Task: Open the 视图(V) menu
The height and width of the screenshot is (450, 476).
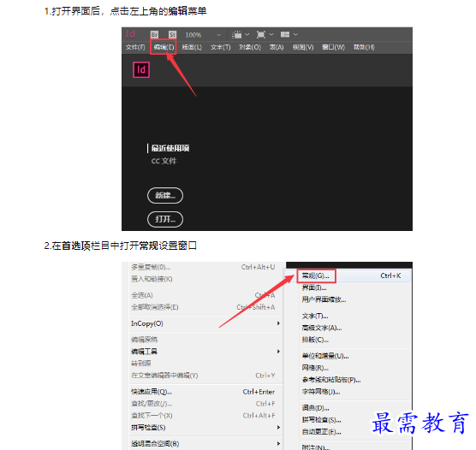Action: tap(303, 47)
